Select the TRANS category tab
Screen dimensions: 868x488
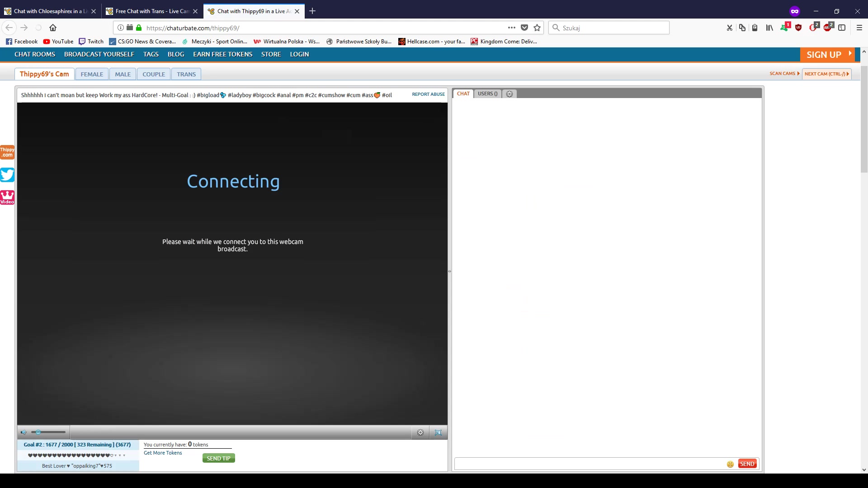pyautogui.click(x=186, y=75)
